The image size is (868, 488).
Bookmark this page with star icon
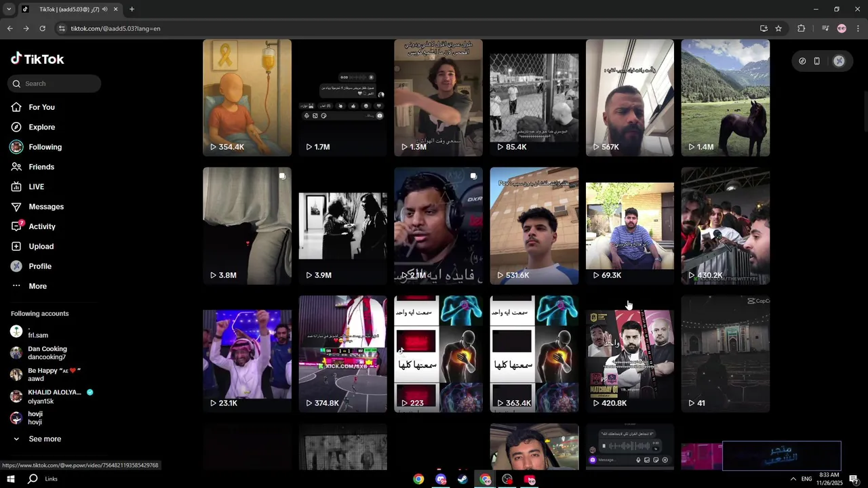(x=778, y=28)
